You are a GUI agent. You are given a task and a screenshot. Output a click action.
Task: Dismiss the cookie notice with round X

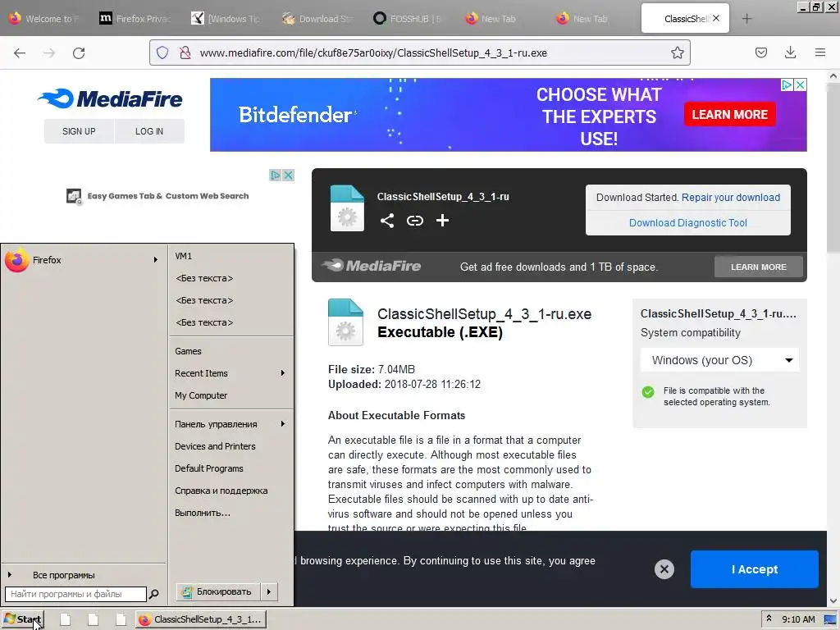coord(664,569)
